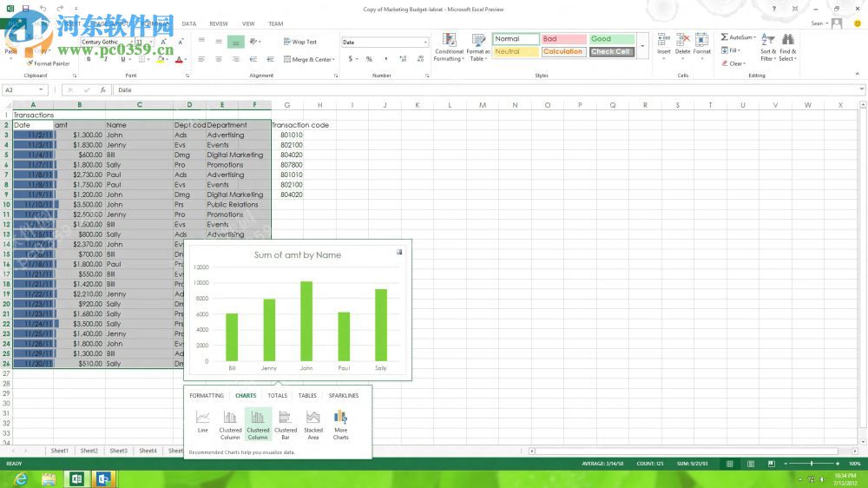Click the insert function fx icon
The image size is (868, 488).
tap(103, 89)
